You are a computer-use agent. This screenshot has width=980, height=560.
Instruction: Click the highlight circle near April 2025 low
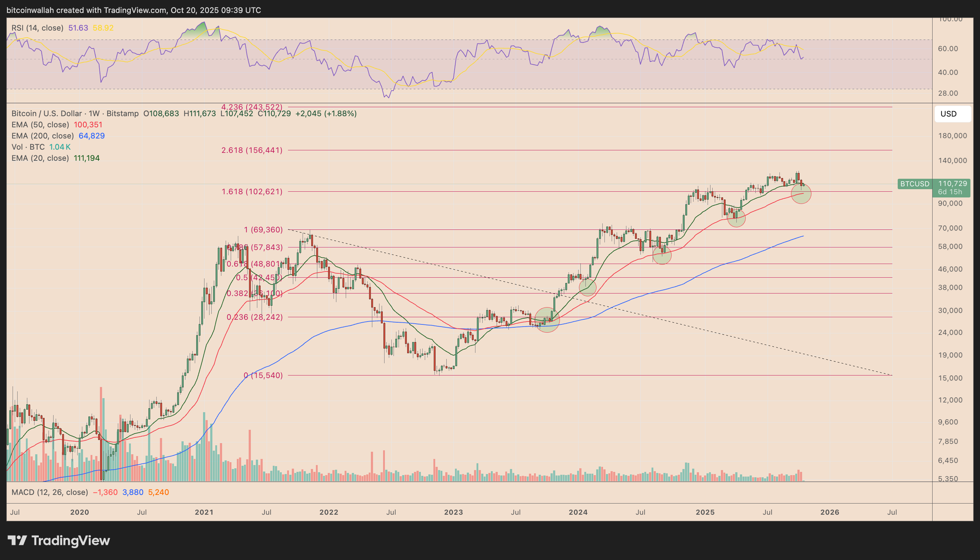[736, 218]
